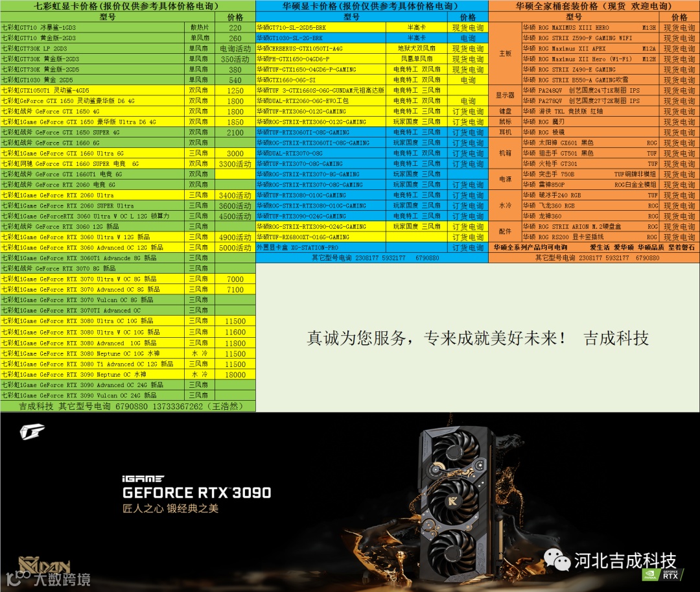Click the ROG MAXIMUS XIII HERO row

tap(611, 27)
